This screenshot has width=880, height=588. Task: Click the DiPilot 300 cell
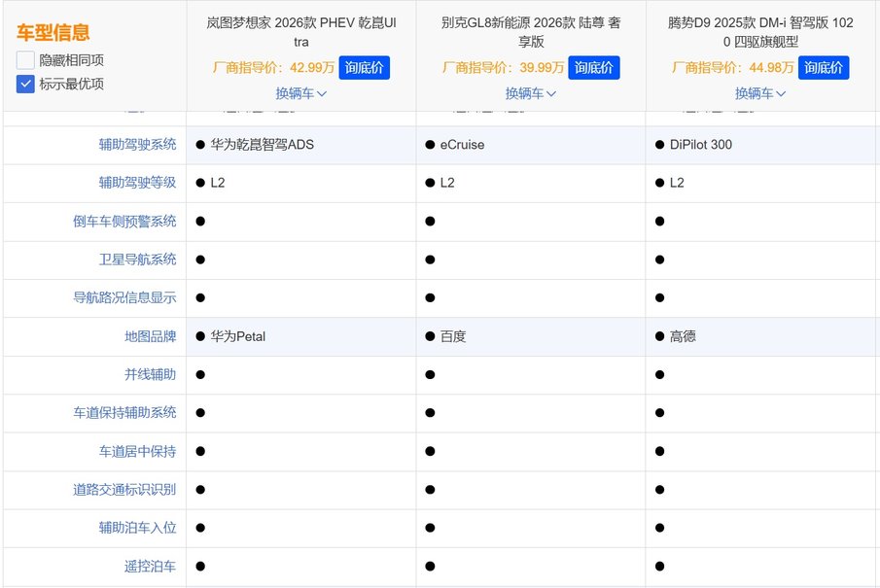click(700, 145)
